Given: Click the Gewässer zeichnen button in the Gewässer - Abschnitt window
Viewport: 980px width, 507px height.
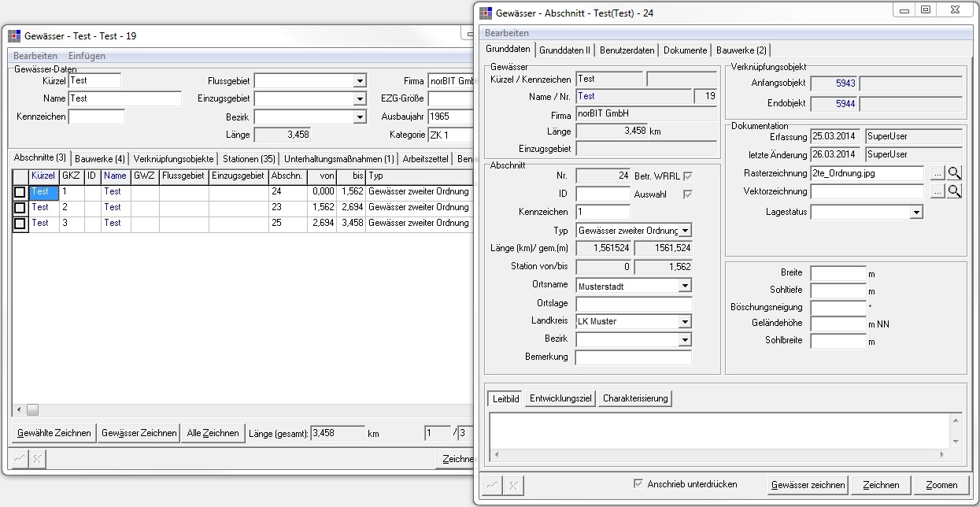Looking at the screenshot, I should tap(808, 485).
